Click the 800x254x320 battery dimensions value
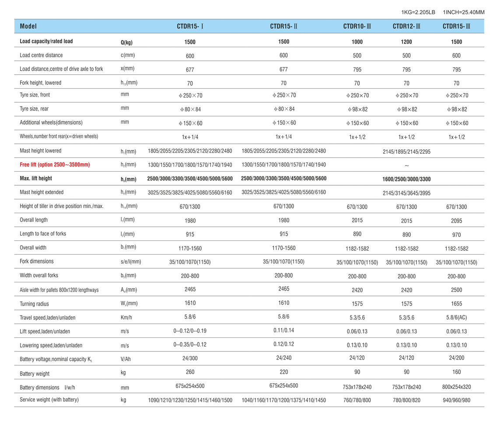 tap(456, 387)
